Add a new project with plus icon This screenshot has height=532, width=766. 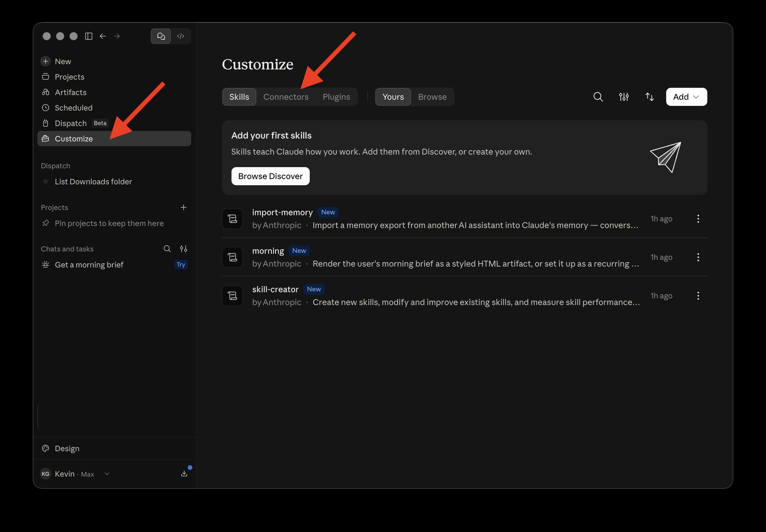[x=184, y=207]
